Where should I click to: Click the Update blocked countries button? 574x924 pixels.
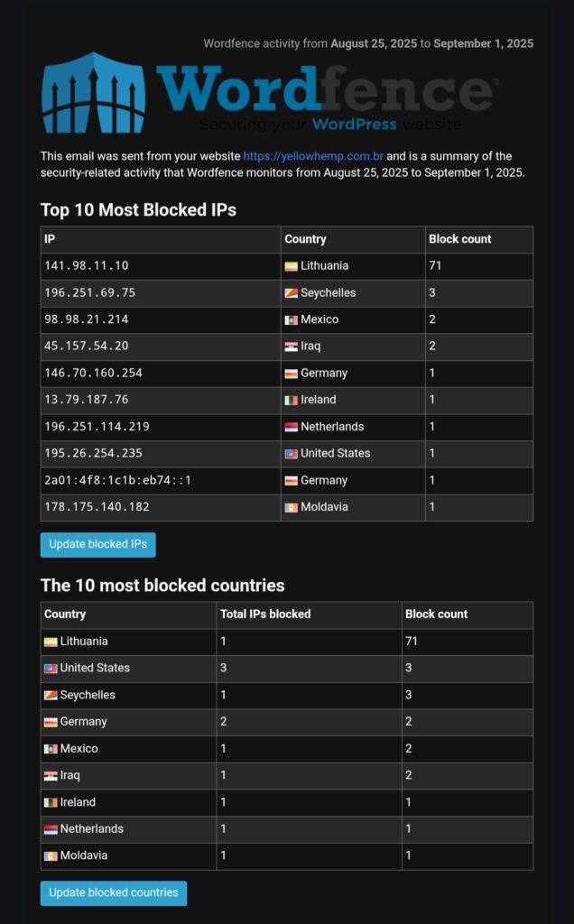pos(113,892)
